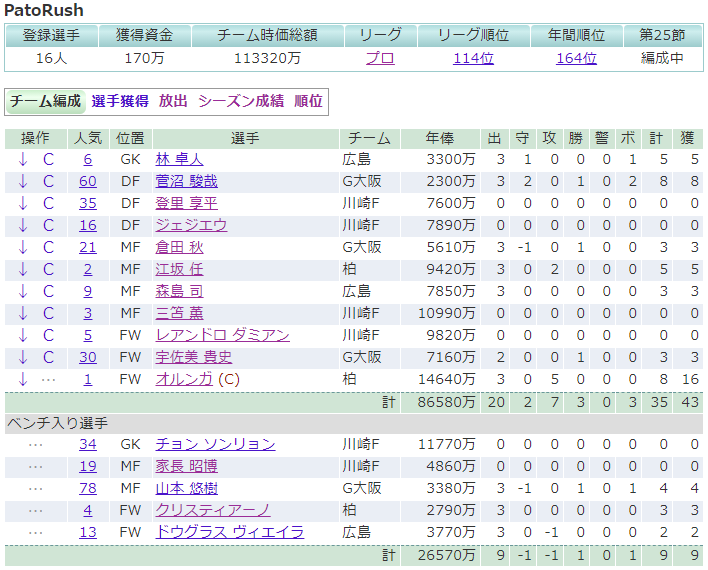The image size is (708, 570).
Task: Open player page for オルンガ
Action: [x=184, y=379]
